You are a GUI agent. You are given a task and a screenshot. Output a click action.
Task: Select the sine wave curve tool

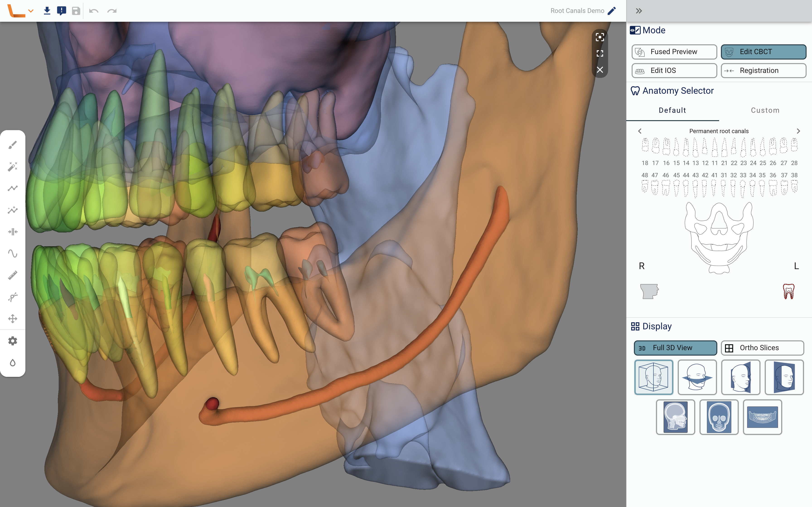[13, 253]
